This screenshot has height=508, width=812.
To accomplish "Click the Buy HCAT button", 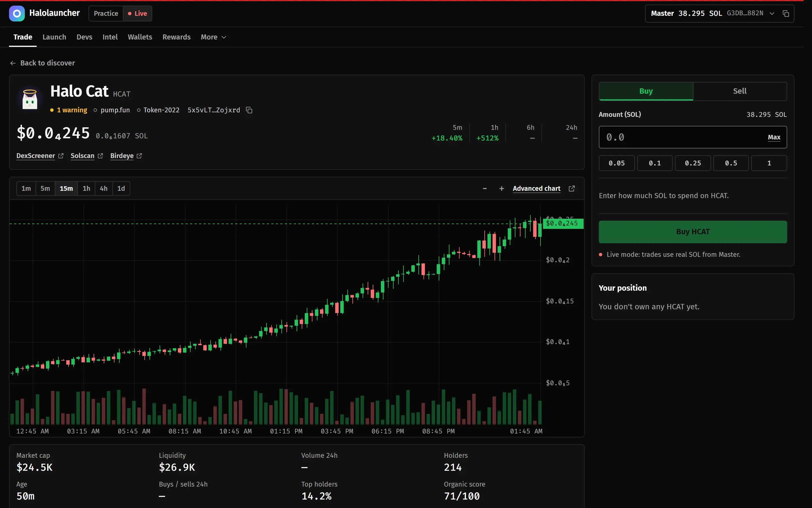I will click(693, 232).
